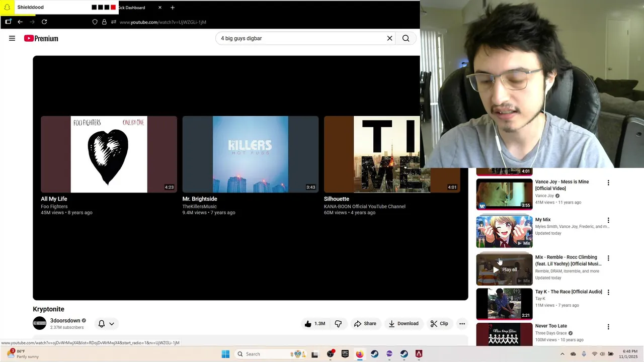Open Vance Joy - Mess is Mine title
Viewport: 644px width, 362px height.
[x=562, y=185]
